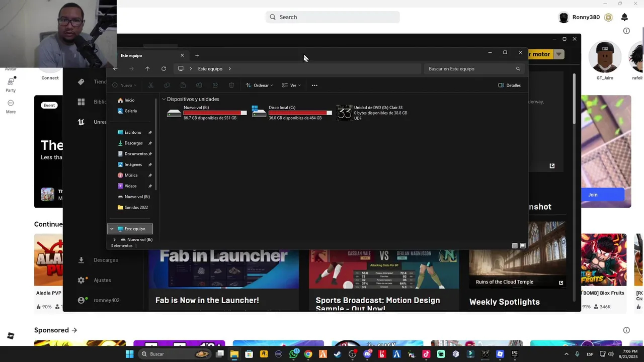644x362 pixels.
Task: Open More in Roblox sidebar
Action: coord(11,106)
